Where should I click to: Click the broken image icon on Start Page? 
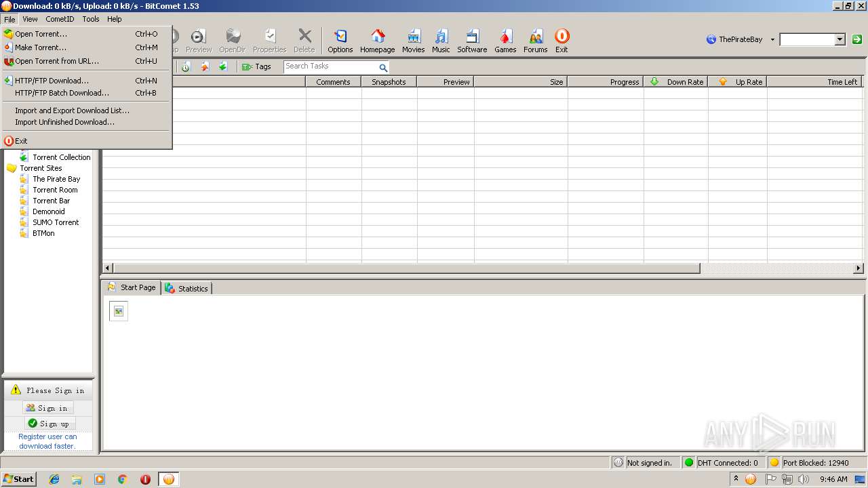pos(119,311)
